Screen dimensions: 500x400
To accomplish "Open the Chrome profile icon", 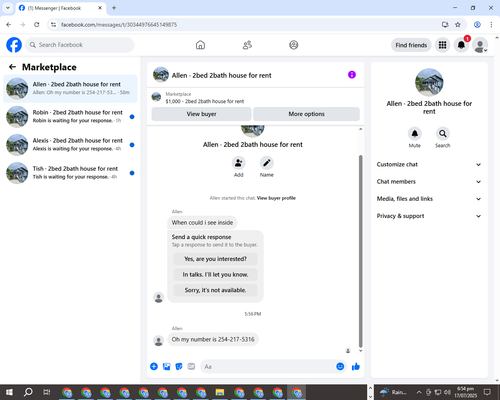I will click(477, 25).
